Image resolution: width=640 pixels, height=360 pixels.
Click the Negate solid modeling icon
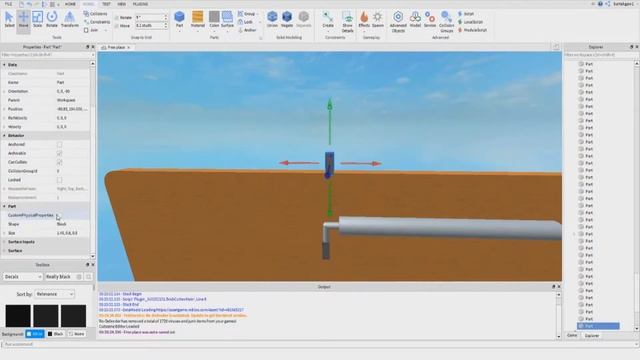[x=287, y=19]
